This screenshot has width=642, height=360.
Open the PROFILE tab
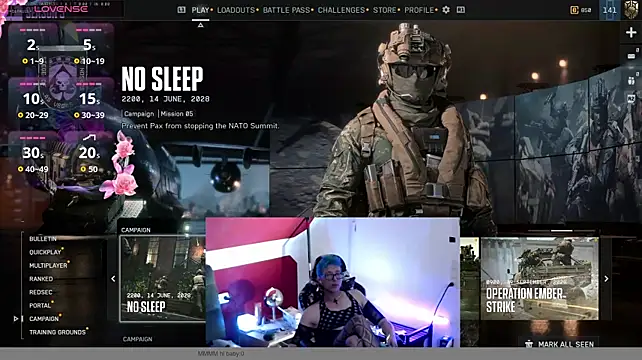[419, 10]
